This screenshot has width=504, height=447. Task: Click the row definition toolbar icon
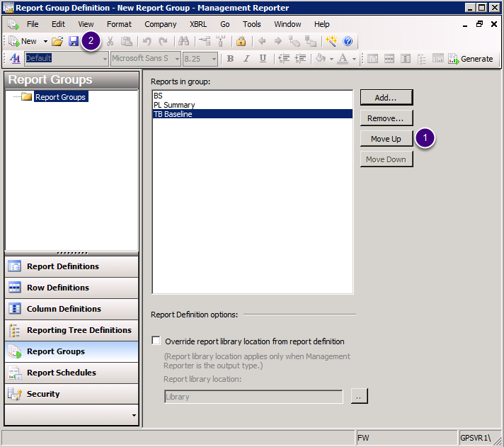point(389,59)
